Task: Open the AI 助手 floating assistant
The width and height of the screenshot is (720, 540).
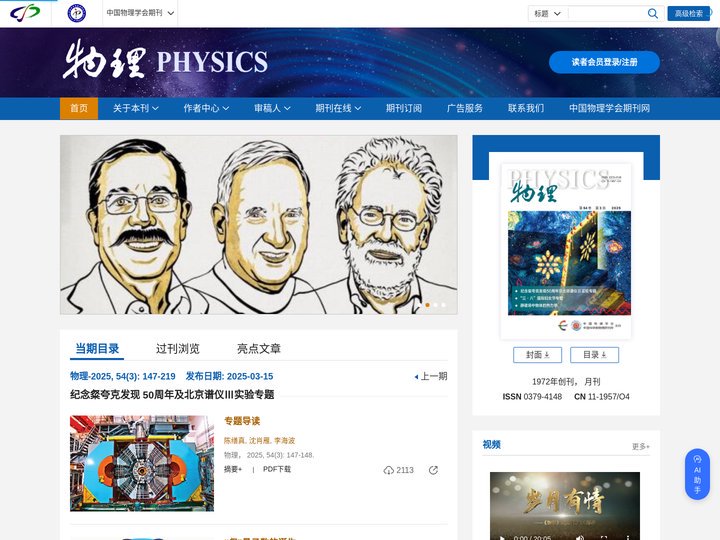Action: tap(697, 474)
